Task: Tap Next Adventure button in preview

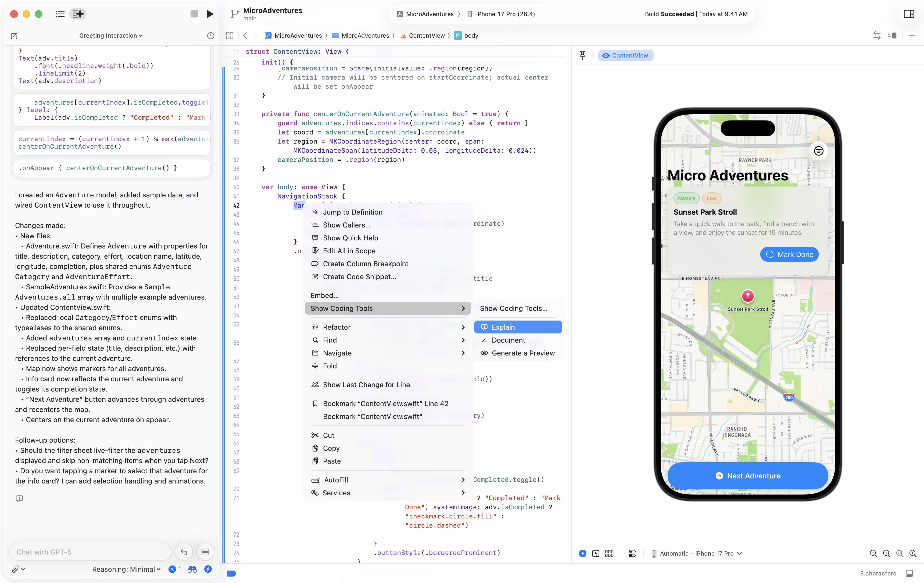Action: click(748, 475)
